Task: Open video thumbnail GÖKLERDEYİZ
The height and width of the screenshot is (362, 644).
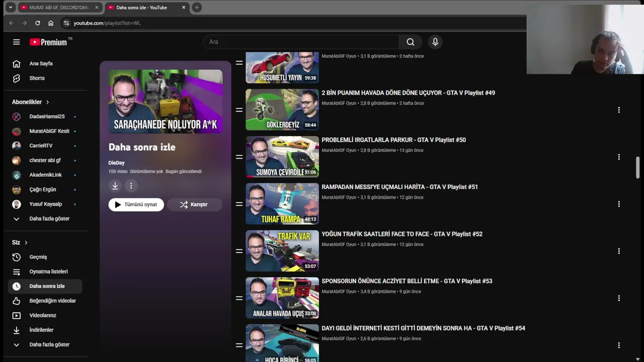Action: click(x=282, y=110)
